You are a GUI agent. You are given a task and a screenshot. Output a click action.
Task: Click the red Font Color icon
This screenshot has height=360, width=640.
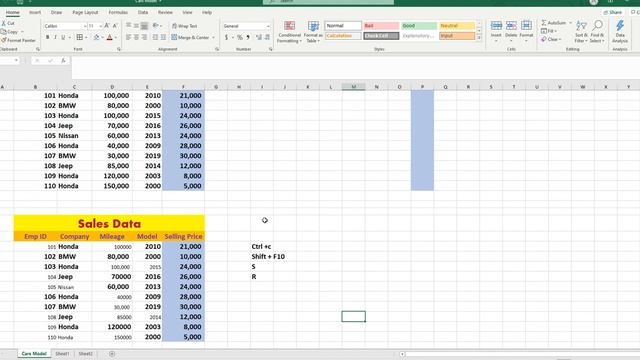[x=109, y=38]
